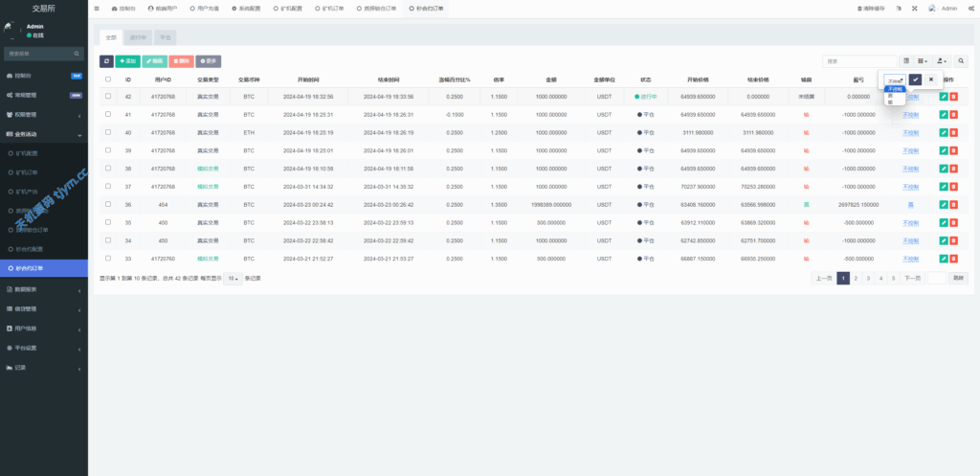980x476 pixels.
Task: Confirm inline edit with checkmark button
Action: (915, 79)
